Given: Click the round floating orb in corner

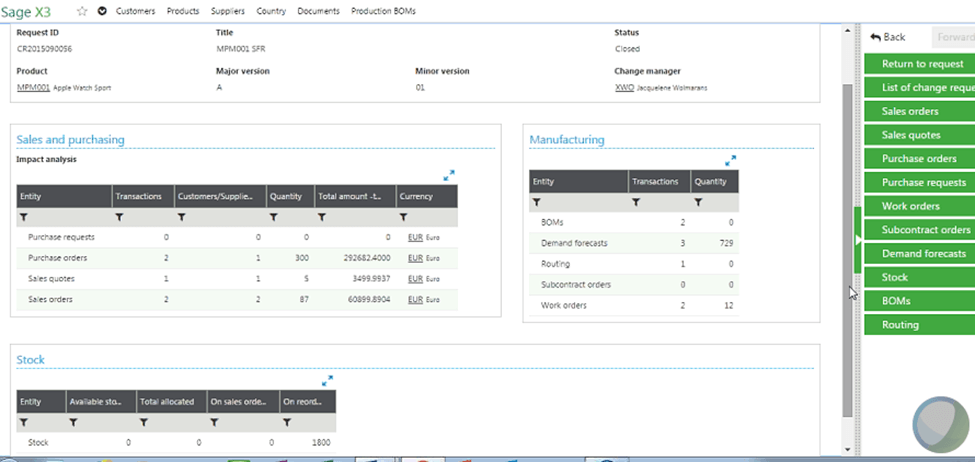Looking at the screenshot, I should (x=940, y=424).
